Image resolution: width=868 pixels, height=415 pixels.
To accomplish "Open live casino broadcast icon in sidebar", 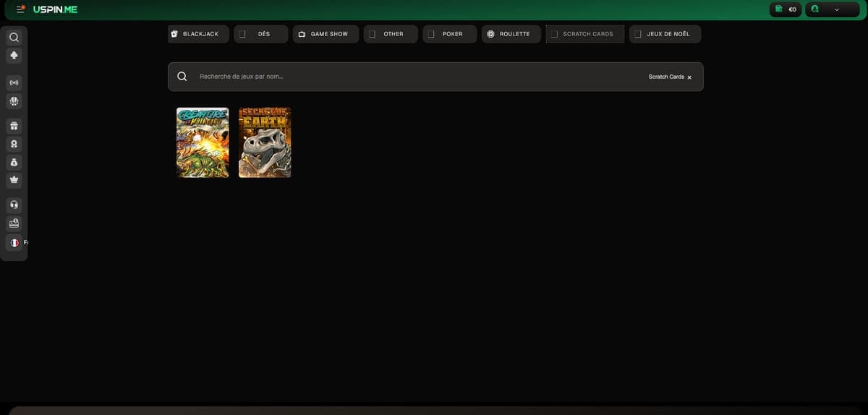I will point(14,82).
